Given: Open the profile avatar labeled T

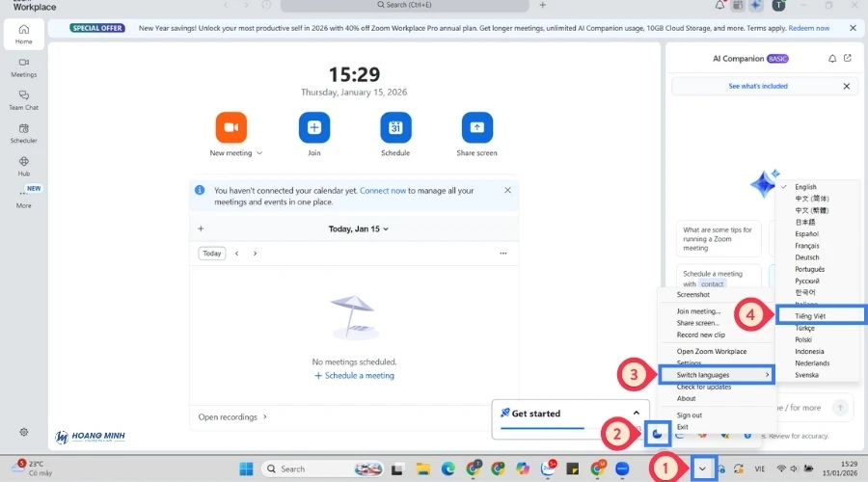Looking at the screenshot, I should pyautogui.click(x=778, y=5).
